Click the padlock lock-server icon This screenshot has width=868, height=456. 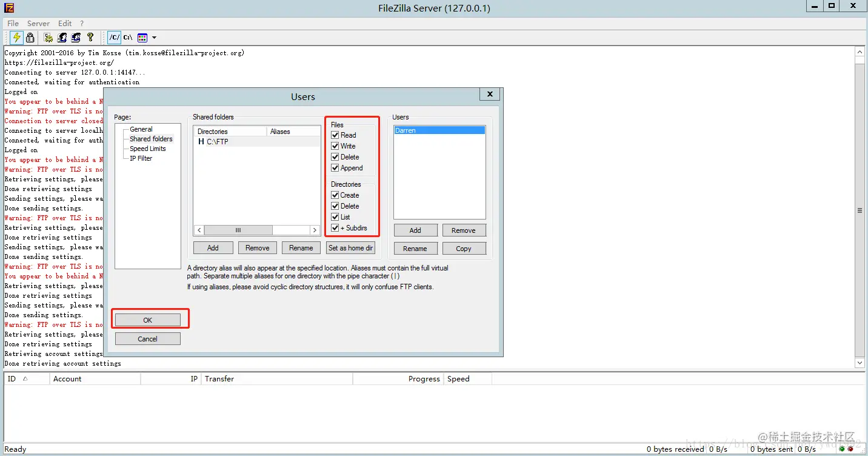pyautogui.click(x=30, y=38)
